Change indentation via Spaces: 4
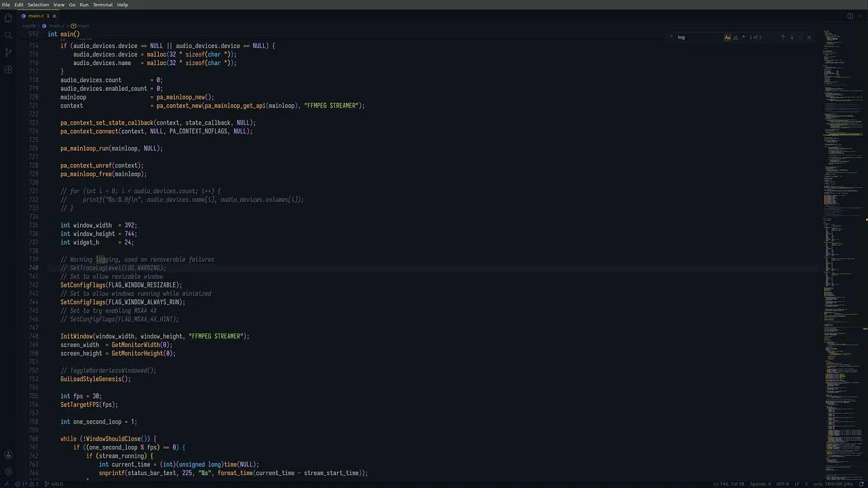Viewport: 868px width, 488px height. [x=760, y=484]
